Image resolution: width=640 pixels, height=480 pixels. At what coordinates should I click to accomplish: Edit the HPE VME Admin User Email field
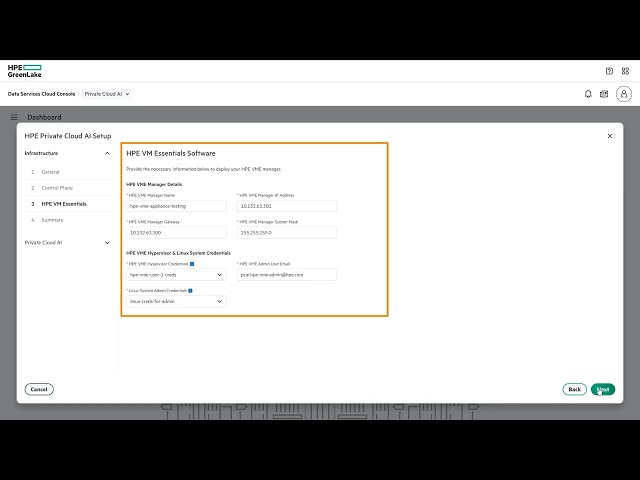[287, 275]
